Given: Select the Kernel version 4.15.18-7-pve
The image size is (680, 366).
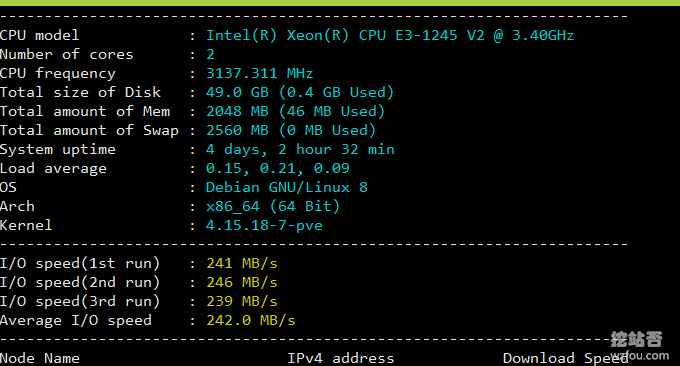Looking at the screenshot, I should 264,225.
